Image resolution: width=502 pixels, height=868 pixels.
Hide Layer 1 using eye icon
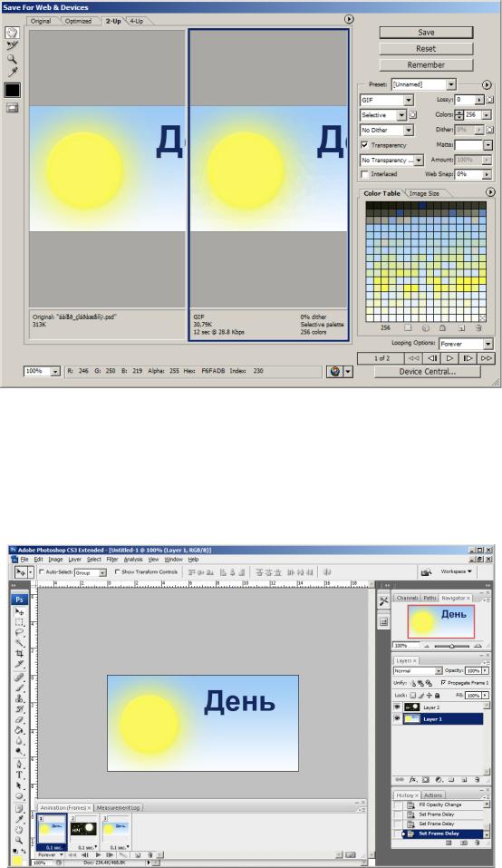pyautogui.click(x=397, y=719)
